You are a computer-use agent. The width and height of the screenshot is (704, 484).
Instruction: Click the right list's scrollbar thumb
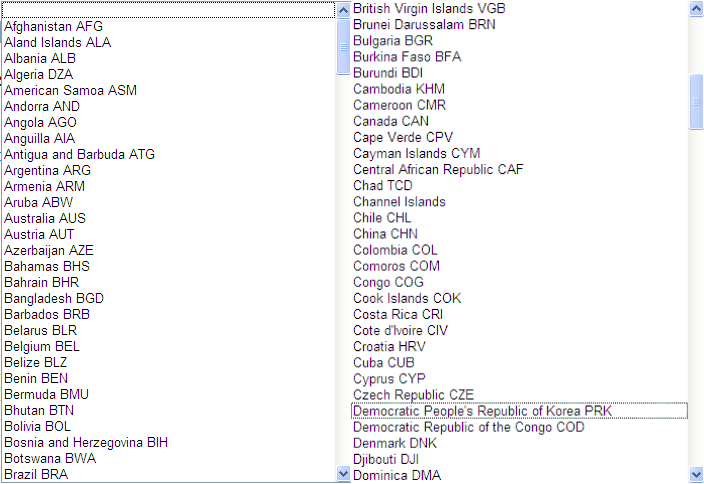(696, 102)
